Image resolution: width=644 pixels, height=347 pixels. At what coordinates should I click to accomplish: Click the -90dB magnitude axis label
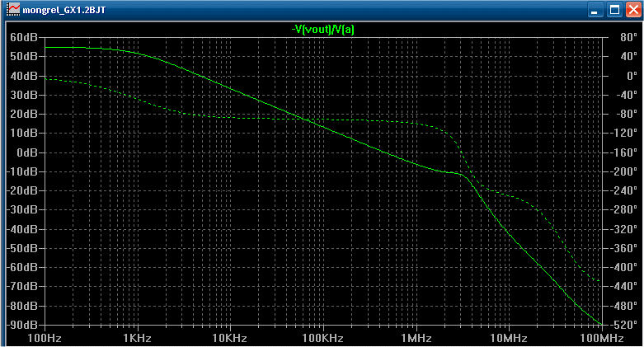tap(21, 325)
